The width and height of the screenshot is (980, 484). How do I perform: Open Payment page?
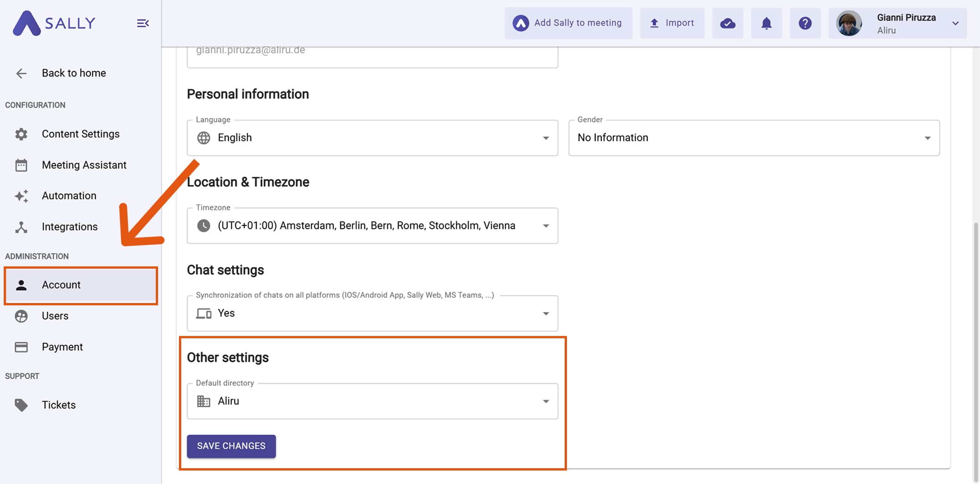click(81, 347)
